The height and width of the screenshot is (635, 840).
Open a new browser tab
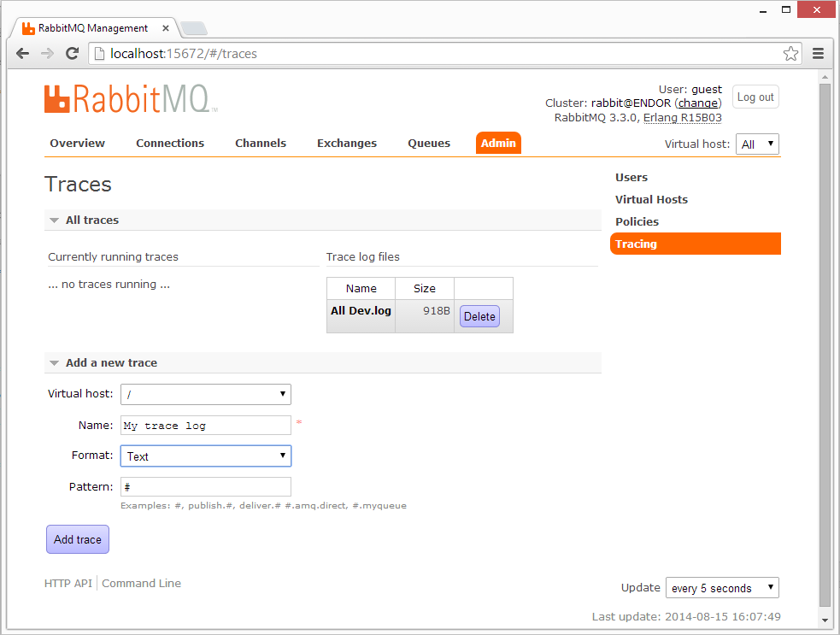[x=193, y=28]
